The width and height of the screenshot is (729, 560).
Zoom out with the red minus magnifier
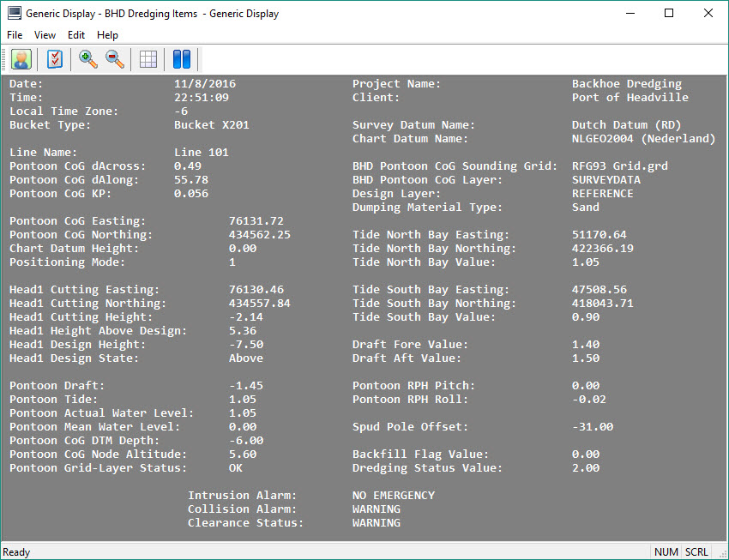[115, 59]
